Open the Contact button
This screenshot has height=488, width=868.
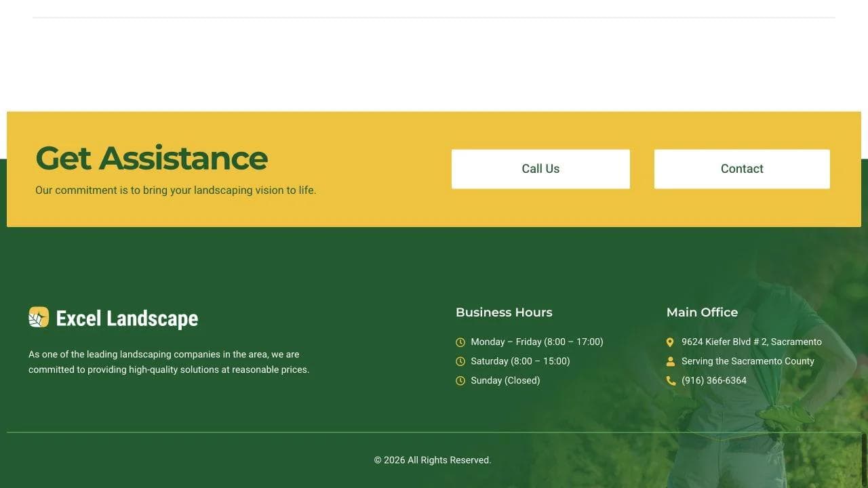742,169
